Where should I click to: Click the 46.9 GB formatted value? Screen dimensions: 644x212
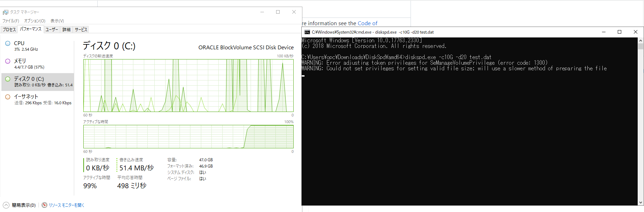coord(206,166)
